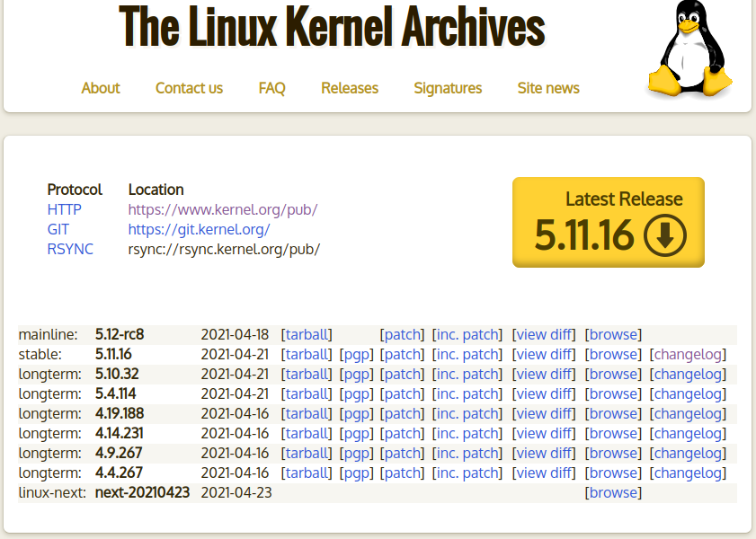Click the GIT protocol link
Viewport: 756px width, 539px height.
click(x=58, y=229)
